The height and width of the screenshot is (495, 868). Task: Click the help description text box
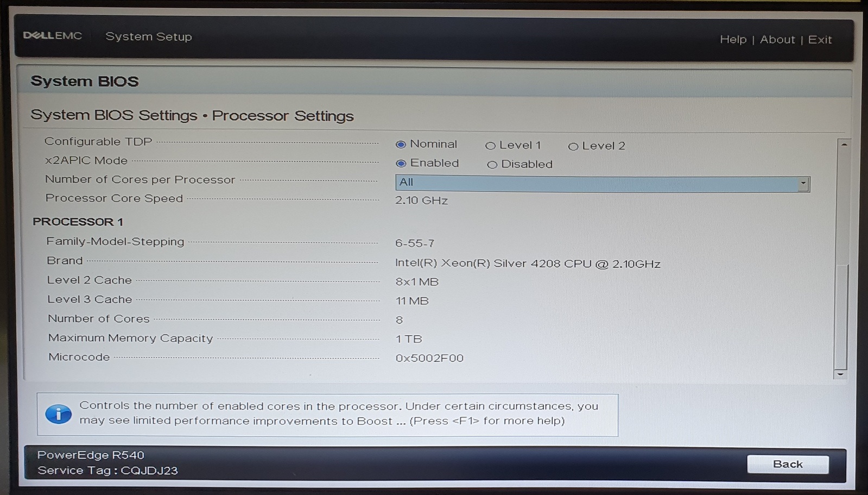click(327, 415)
